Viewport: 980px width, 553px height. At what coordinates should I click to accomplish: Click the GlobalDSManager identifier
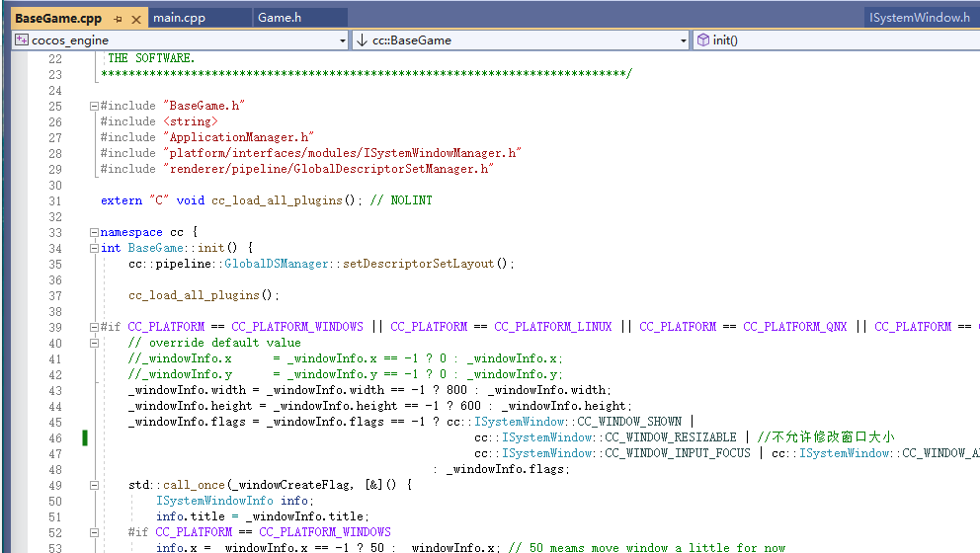(277, 264)
